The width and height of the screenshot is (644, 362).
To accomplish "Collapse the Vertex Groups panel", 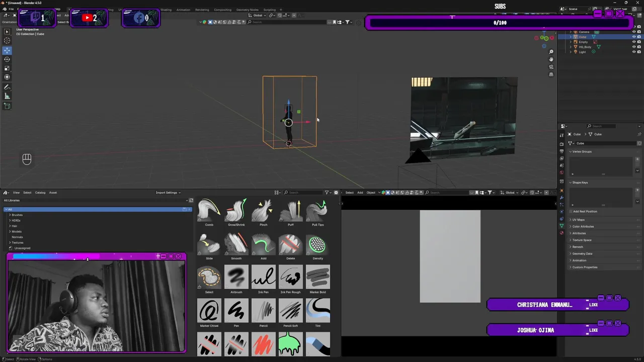I will pos(582,151).
